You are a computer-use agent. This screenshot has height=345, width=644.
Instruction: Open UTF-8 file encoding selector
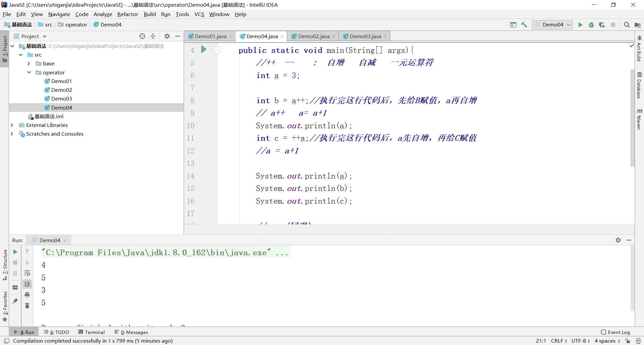tap(581, 341)
